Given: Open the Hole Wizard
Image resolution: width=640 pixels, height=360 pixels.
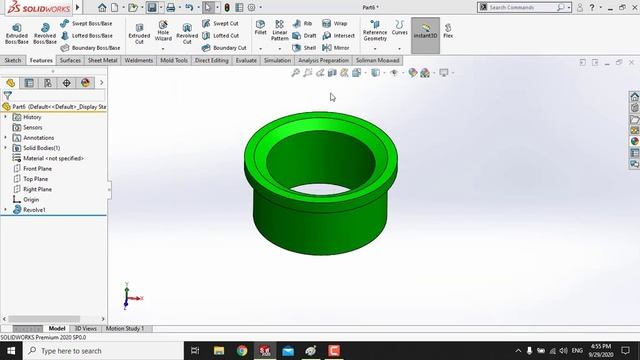Looking at the screenshot, I should 163,31.
